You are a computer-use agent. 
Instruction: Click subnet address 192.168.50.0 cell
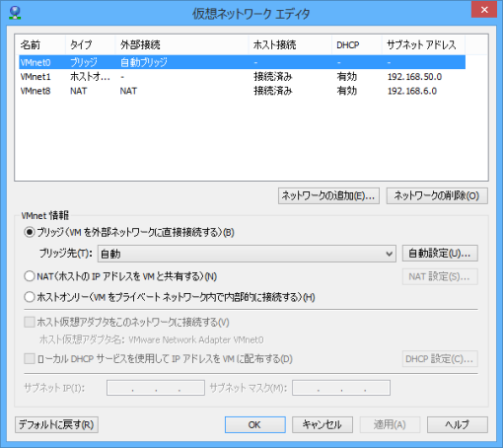pos(414,77)
